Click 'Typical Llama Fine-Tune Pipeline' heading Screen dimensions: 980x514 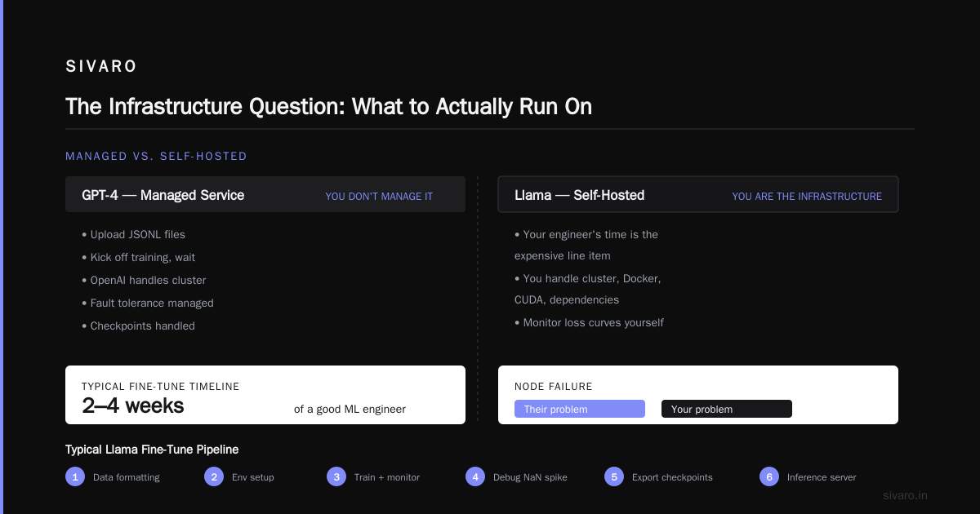coord(152,450)
